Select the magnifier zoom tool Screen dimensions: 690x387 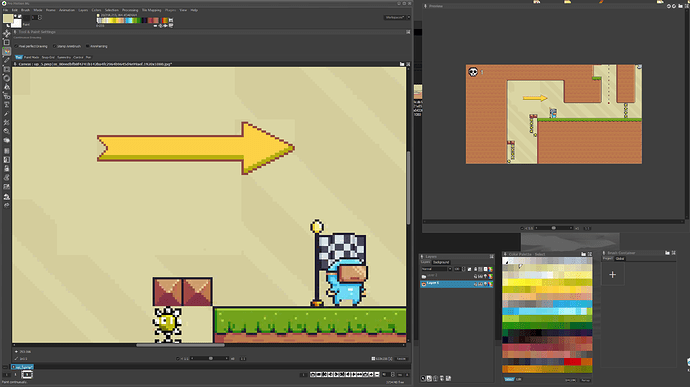(7, 131)
